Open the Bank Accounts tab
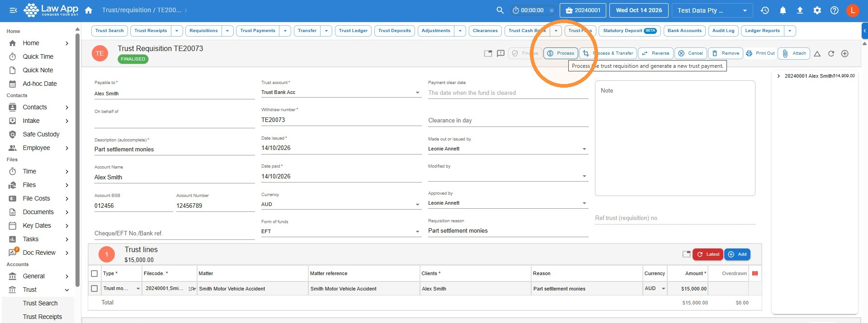The image size is (868, 323). [x=684, y=31]
